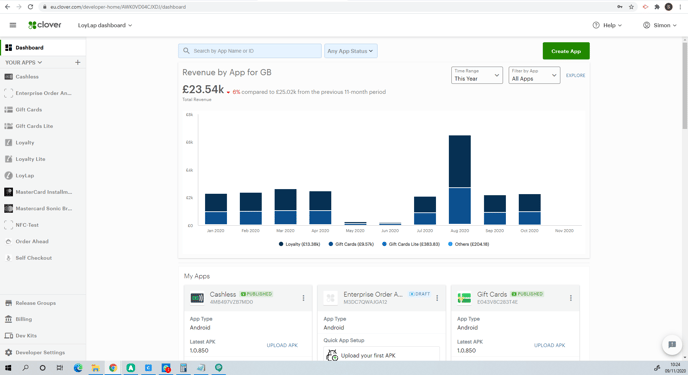The height and width of the screenshot is (375, 688).
Task: Open Mastercard Sonic Br... in sidebar
Action: point(43,208)
